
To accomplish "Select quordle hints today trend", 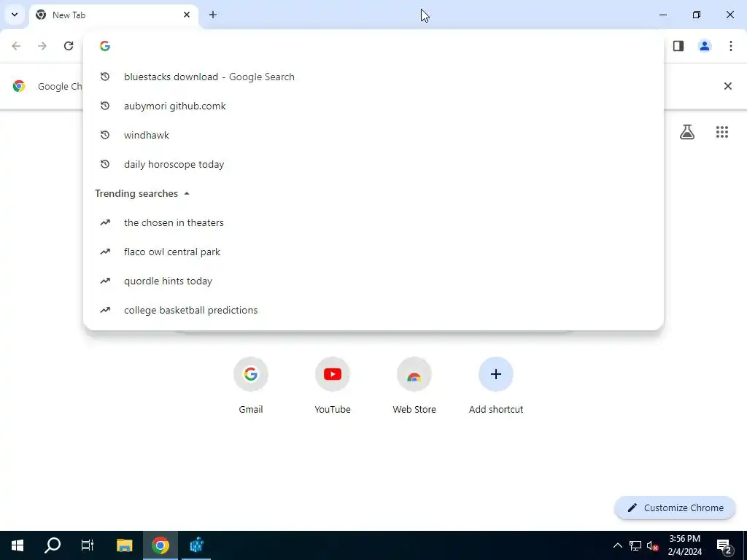I will [373, 281].
